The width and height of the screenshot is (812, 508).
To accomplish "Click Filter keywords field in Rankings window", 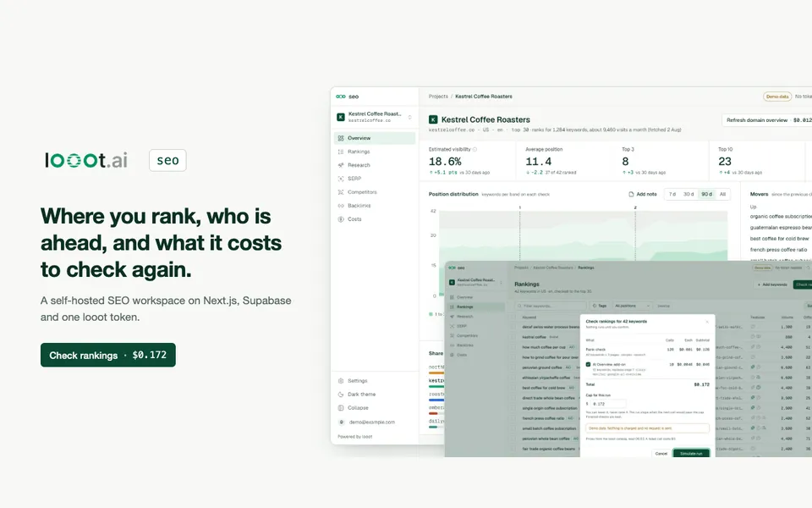I will point(551,306).
